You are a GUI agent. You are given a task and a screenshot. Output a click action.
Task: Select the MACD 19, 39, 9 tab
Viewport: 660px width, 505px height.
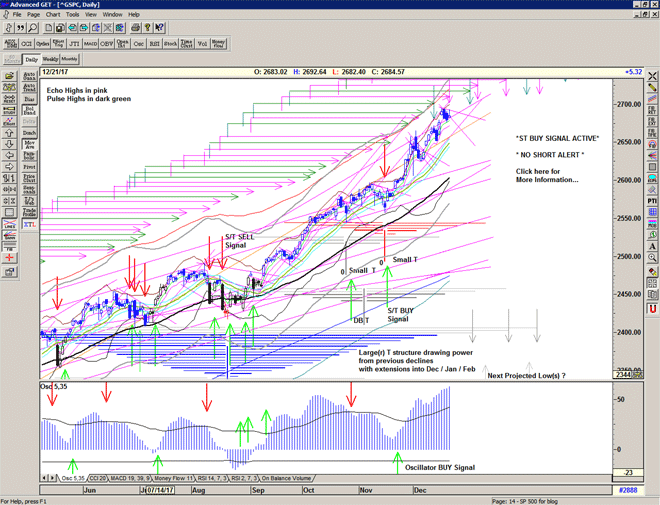point(131,478)
